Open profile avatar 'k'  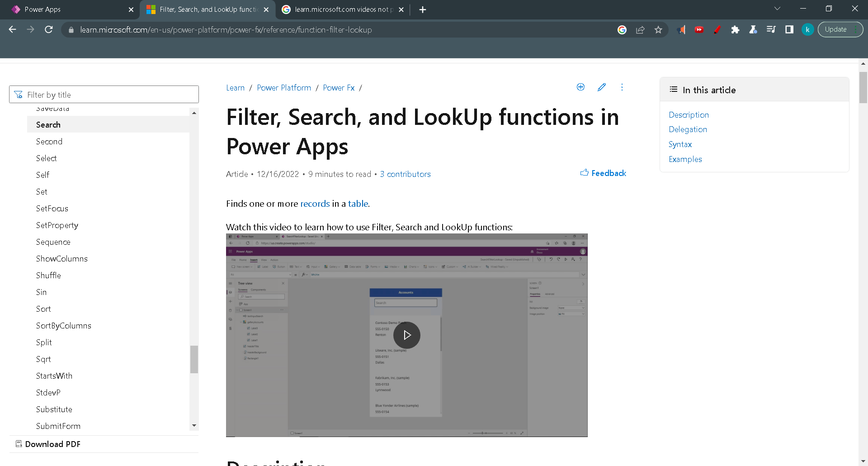[x=807, y=30]
